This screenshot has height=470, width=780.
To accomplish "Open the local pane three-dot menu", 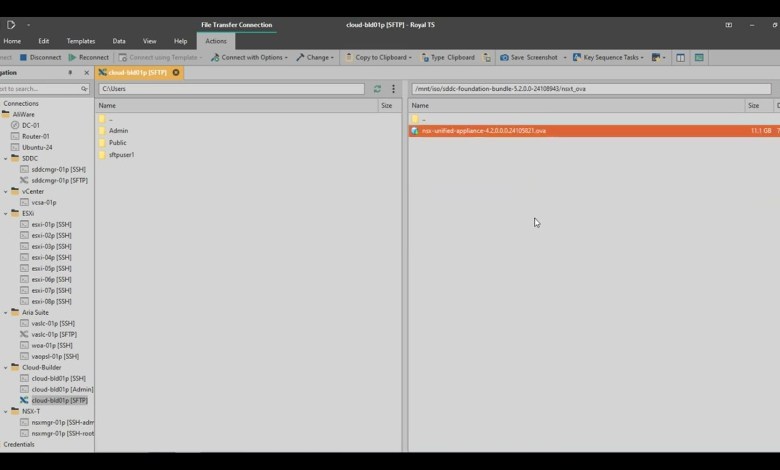I will (393, 89).
